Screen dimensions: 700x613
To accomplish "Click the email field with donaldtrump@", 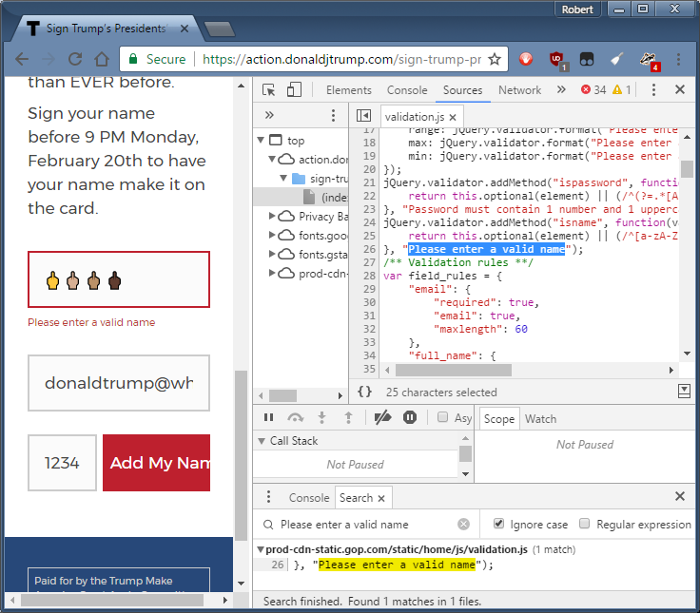I will [119, 383].
